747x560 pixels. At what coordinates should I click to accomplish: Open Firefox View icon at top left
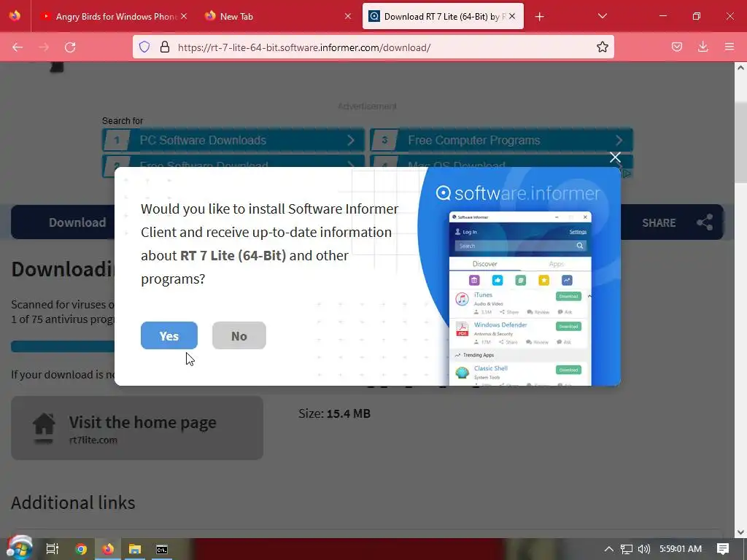click(x=15, y=16)
